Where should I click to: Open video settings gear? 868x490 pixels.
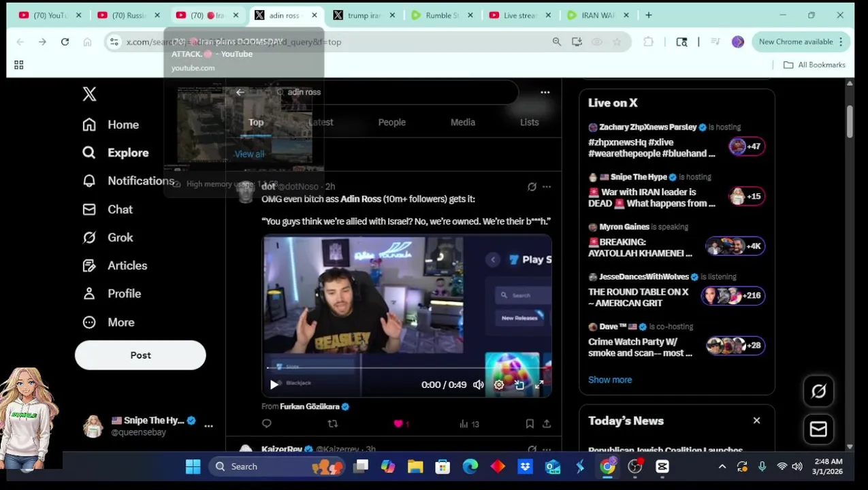tap(499, 385)
